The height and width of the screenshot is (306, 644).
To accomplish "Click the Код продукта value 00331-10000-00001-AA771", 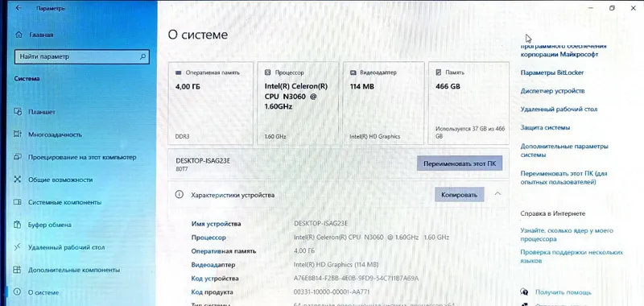I will click(332, 292).
